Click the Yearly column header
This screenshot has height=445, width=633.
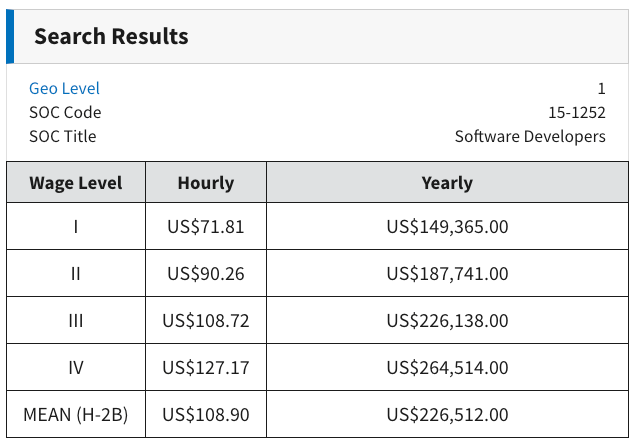click(447, 183)
